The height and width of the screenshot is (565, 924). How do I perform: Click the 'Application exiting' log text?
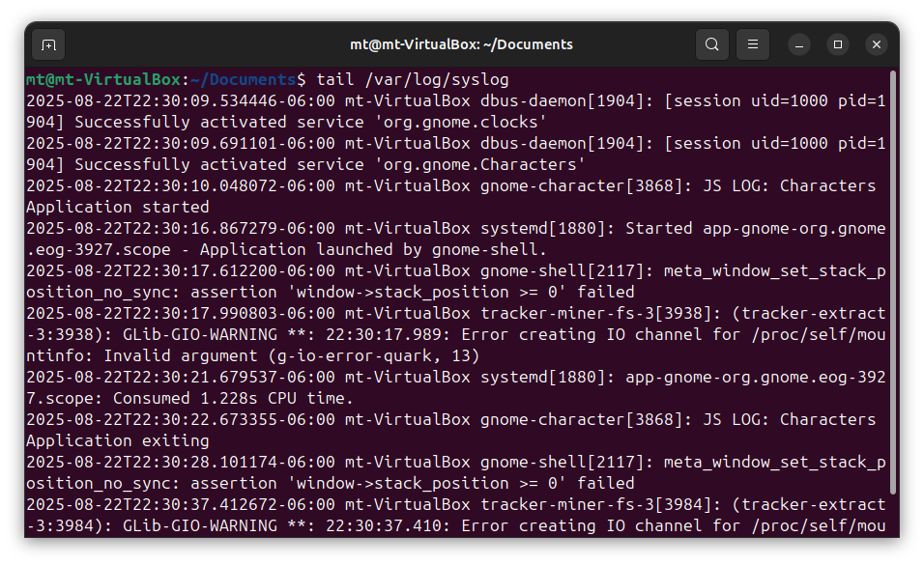point(117,440)
